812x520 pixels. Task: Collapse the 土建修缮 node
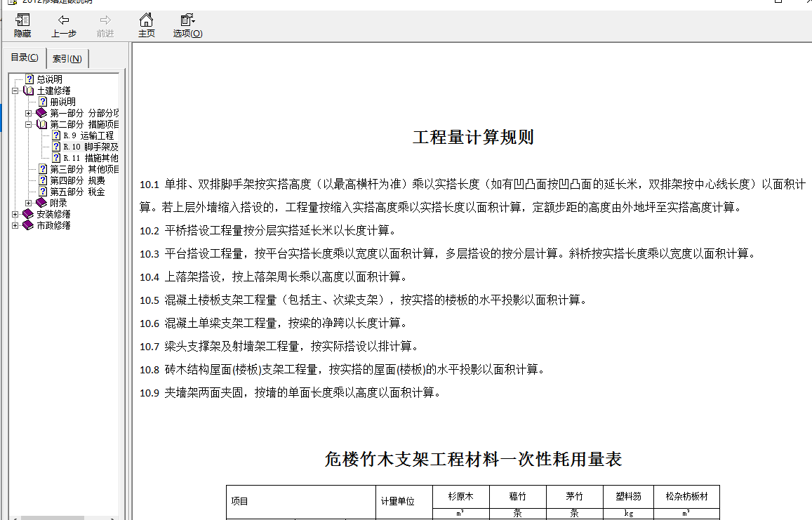pyautogui.click(x=15, y=91)
